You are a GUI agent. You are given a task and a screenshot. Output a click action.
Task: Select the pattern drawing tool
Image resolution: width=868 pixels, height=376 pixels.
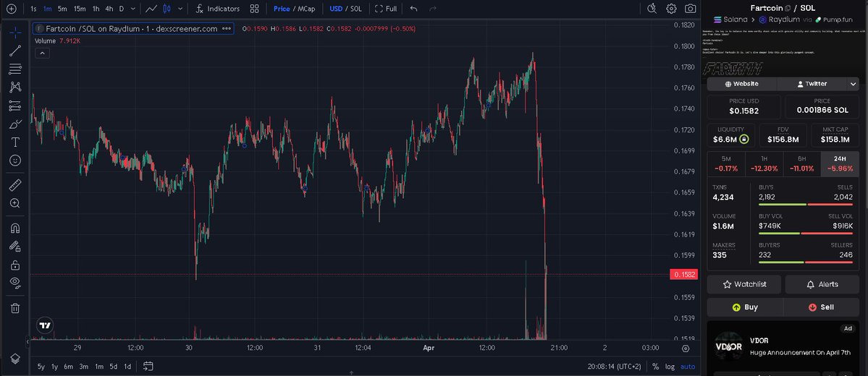pyautogui.click(x=15, y=87)
